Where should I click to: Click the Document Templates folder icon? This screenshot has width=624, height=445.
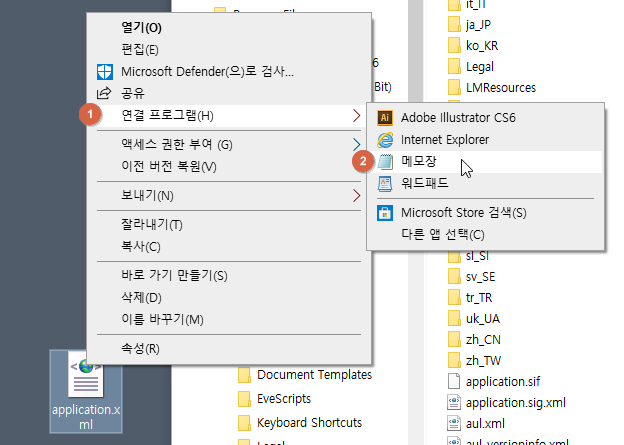tap(244, 375)
